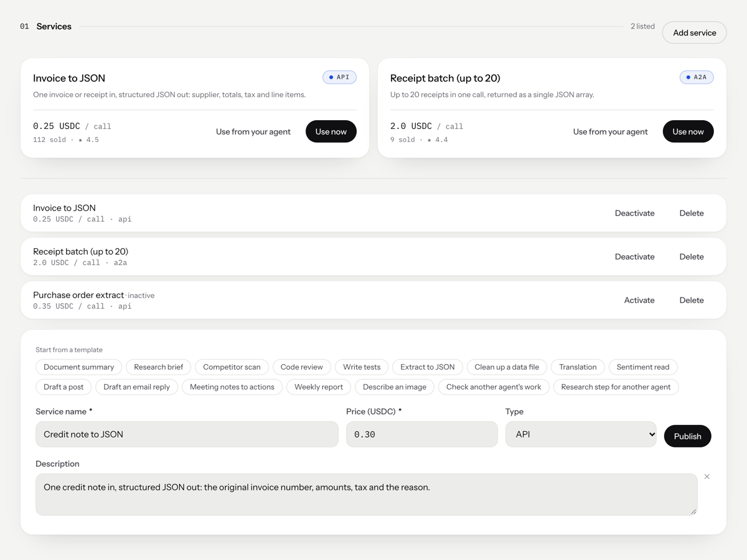Click the Invoice to JSON card title
Screen dimensions: 747x560
coord(69,78)
